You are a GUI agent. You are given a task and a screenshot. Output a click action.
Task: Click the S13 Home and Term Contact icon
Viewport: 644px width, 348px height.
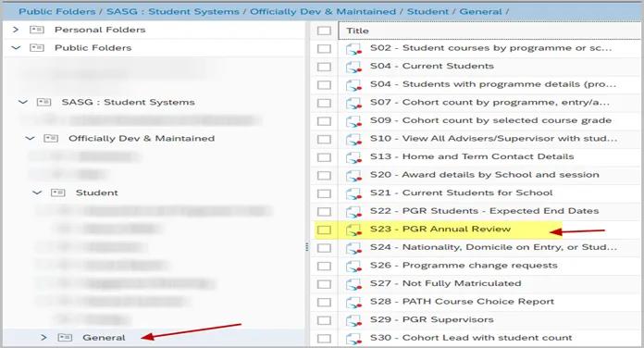pyautogui.click(x=353, y=157)
